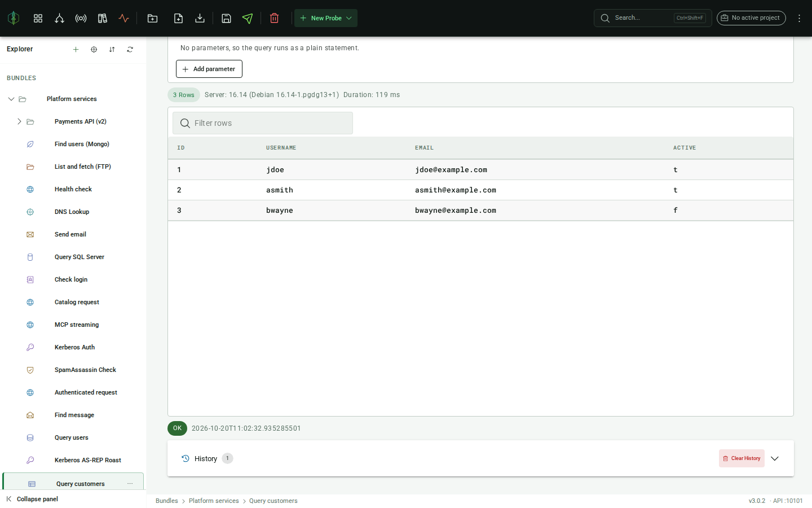The height and width of the screenshot is (508, 812).
Task: Open the vertical three-dot menu
Action: (799, 18)
